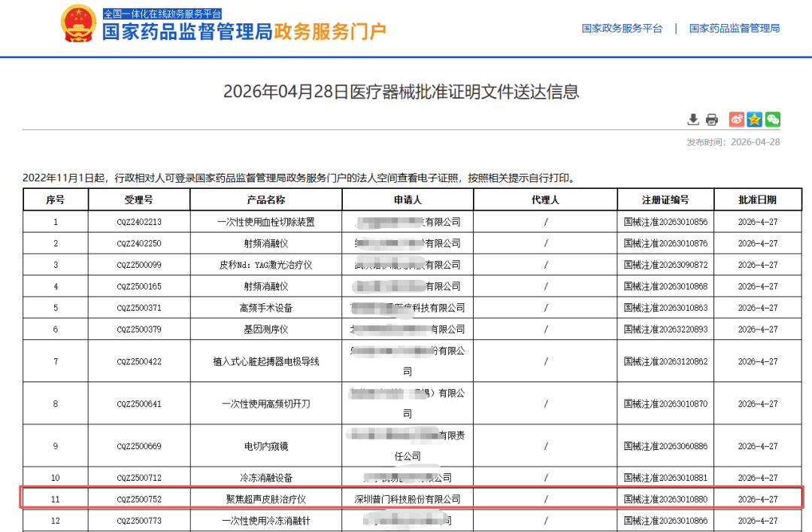The width and height of the screenshot is (812, 532).
Task: Select cell 基因测序仪
Action: [266, 330]
